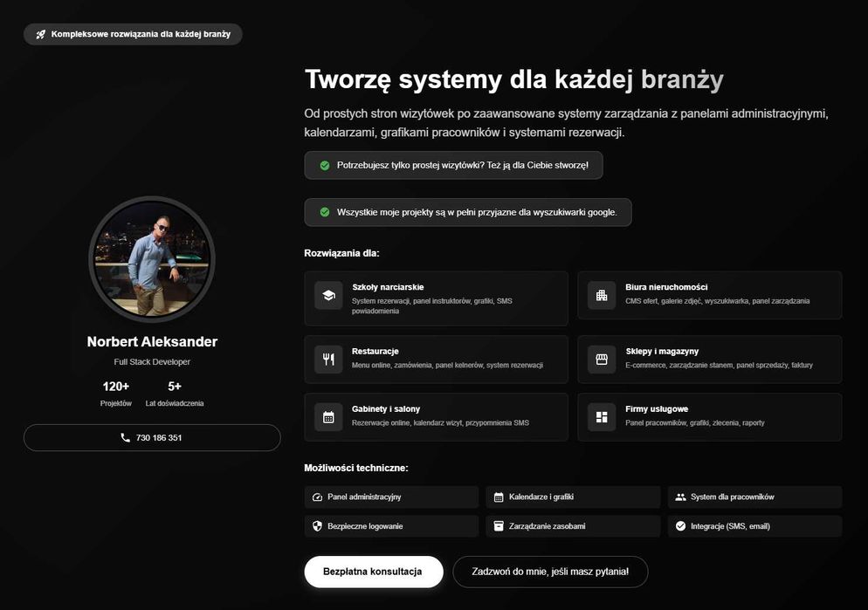
Task: Click the 'Szkoły narciarskie' card title
Action: 388,287
